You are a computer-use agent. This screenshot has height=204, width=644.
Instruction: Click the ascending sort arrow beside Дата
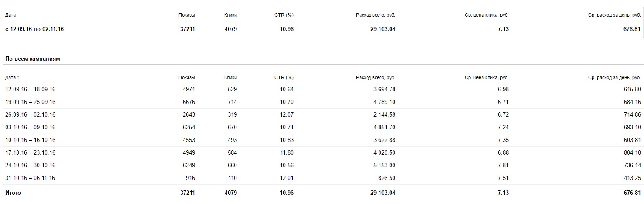click(18, 77)
